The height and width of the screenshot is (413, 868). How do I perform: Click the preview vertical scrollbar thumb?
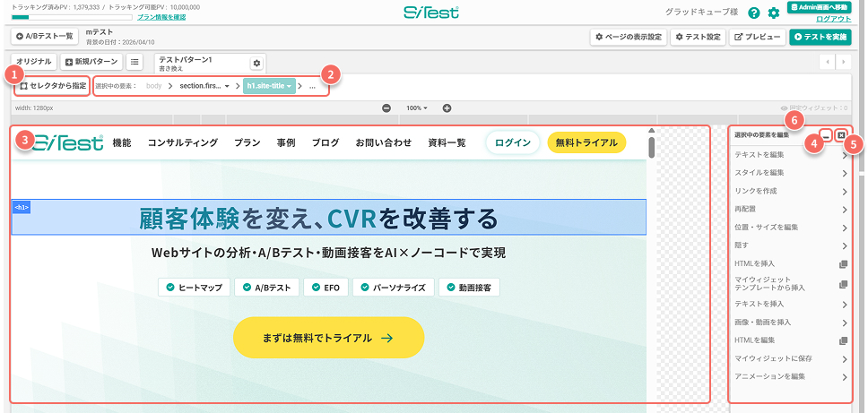point(652,147)
